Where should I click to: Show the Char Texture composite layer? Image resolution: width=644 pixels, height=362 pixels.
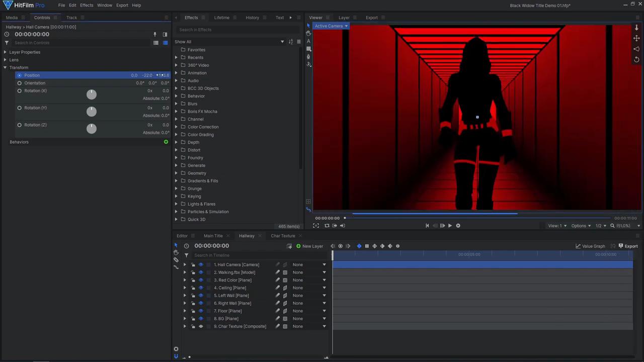tap(201, 326)
